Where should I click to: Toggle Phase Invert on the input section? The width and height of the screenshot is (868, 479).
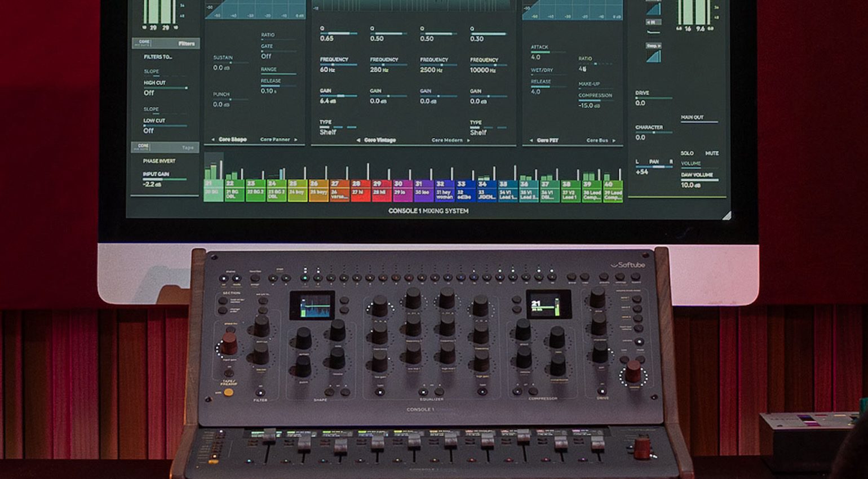(159, 161)
